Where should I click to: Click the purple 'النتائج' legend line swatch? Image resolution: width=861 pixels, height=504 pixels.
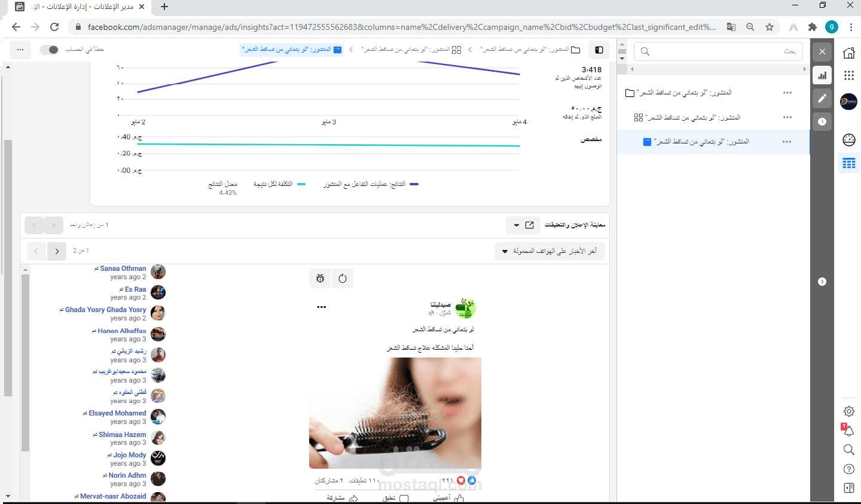click(x=414, y=184)
